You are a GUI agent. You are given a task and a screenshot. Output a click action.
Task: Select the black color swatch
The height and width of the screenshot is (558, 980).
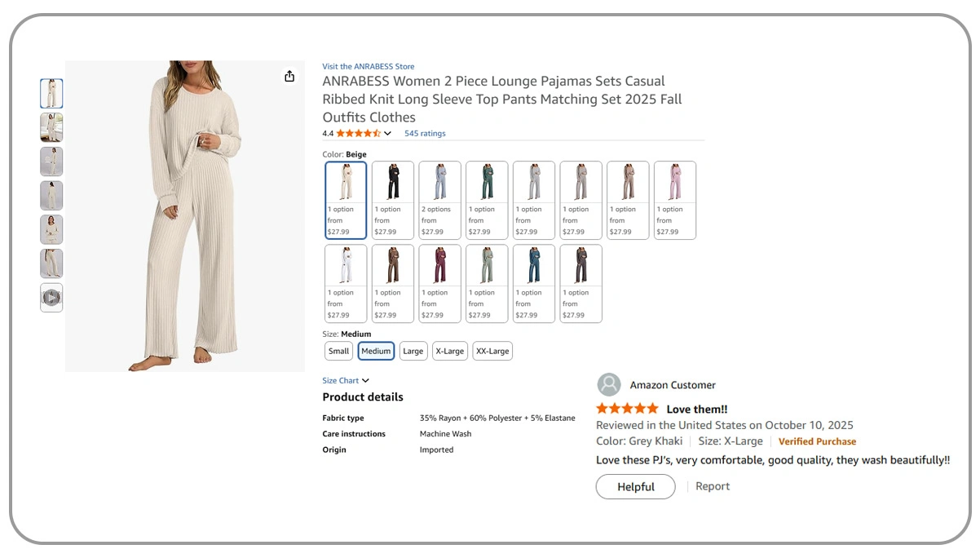pos(393,200)
